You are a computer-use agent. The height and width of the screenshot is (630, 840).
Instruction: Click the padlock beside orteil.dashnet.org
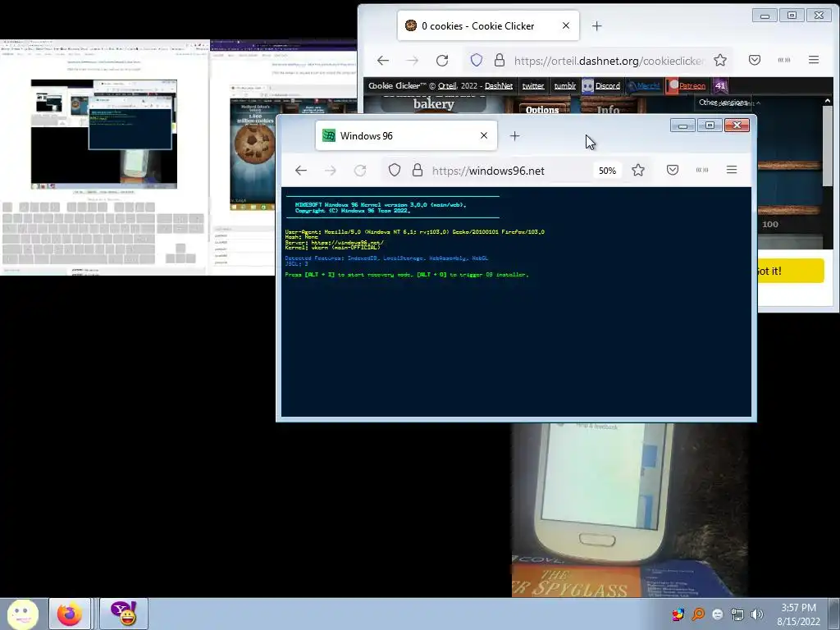point(500,60)
